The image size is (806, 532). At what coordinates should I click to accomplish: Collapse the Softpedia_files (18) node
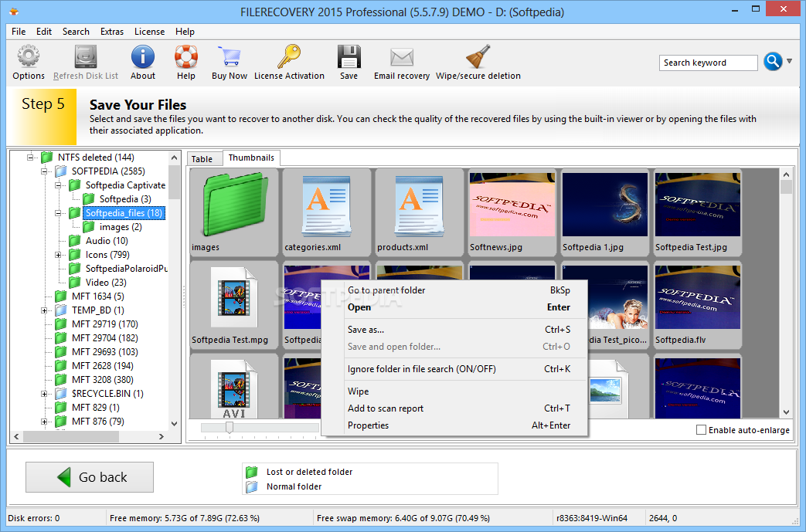point(58,212)
